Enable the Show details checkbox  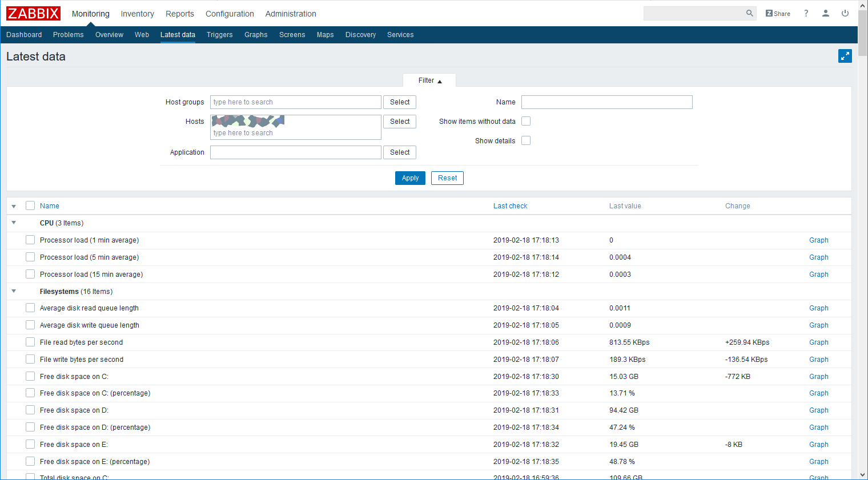(x=526, y=140)
